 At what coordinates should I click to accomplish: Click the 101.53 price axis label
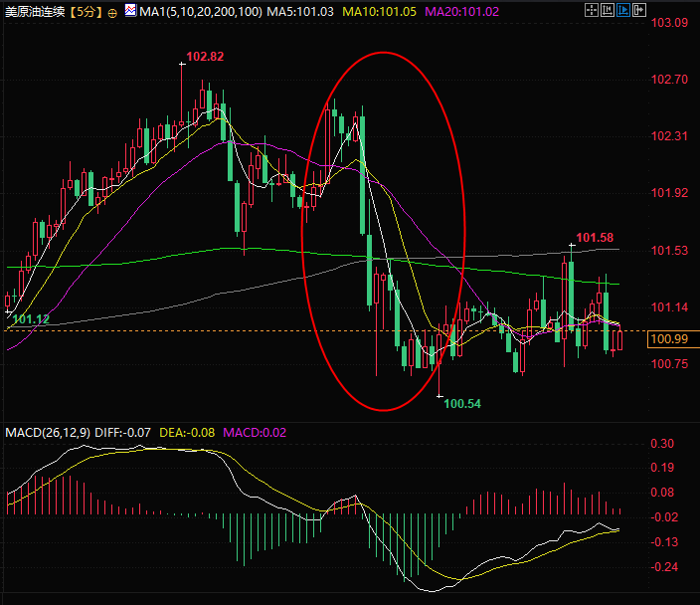point(669,251)
